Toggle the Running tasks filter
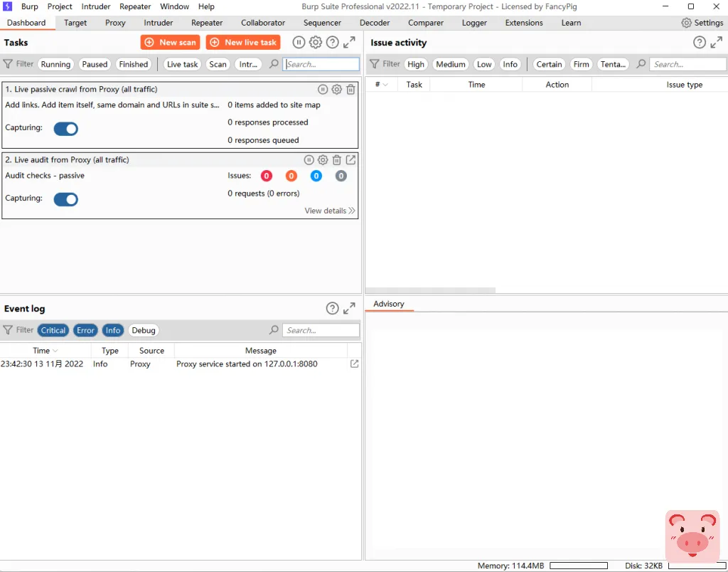Screen dimensions: 728x572 [x=55, y=64]
